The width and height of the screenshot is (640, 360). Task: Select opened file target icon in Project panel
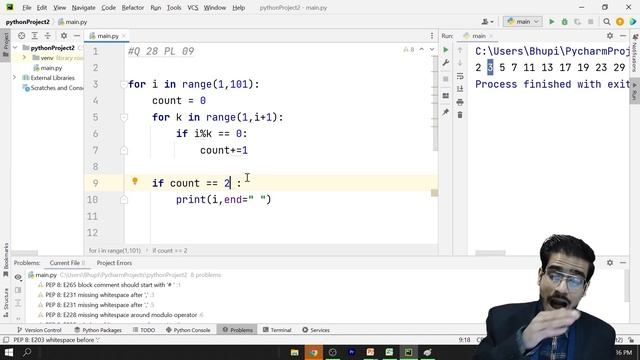point(22,36)
